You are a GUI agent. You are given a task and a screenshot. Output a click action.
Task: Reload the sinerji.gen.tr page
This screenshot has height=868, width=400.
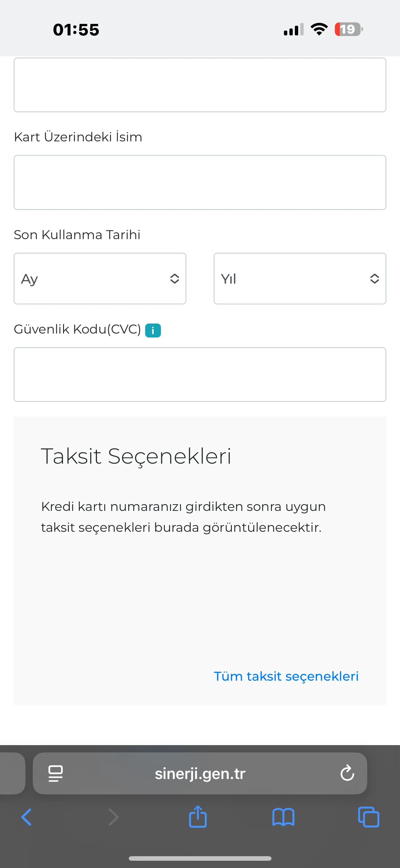pyautogui.click(x=347, y=773)
